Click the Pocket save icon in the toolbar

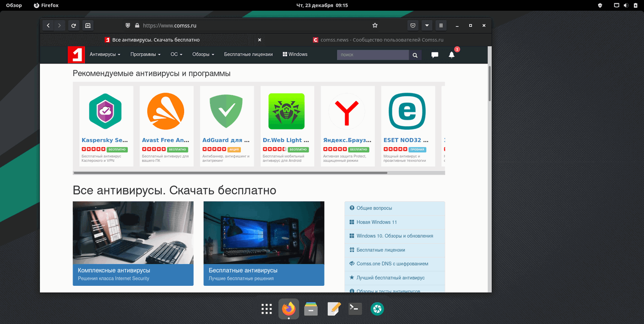413,26
